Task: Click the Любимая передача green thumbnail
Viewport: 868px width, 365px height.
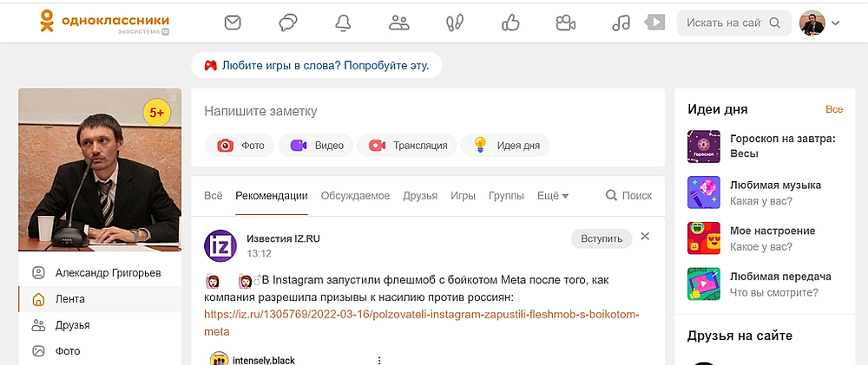Action: tap(704, 284)
